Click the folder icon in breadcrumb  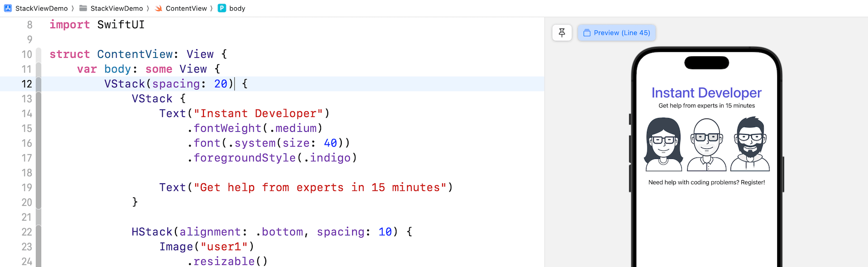click(83, 8)
